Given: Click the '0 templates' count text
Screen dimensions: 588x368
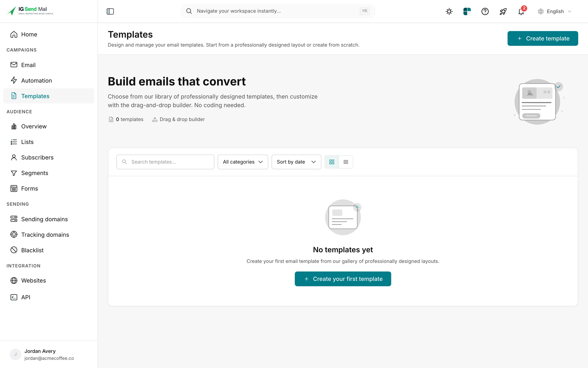Looking at the screenshot, I should (129, 119).
